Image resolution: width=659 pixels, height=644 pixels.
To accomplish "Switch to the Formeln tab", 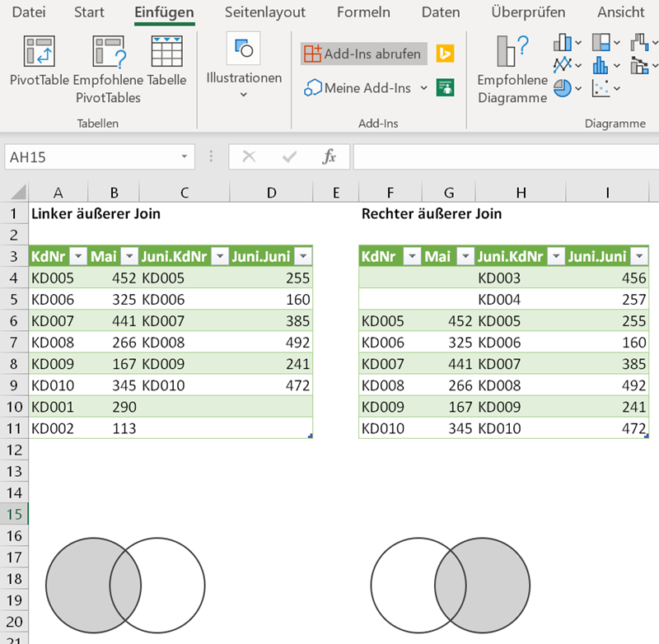I will (363, 12).
